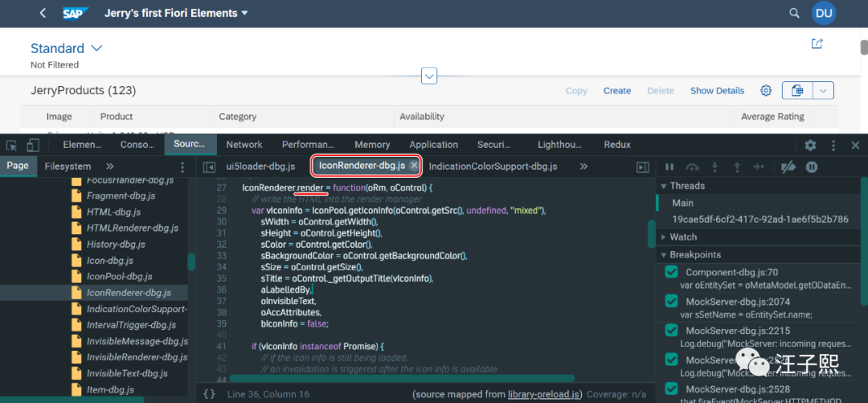Open table settings gear icon
This screenshot has height=403, width=868.
coord(766,90)
